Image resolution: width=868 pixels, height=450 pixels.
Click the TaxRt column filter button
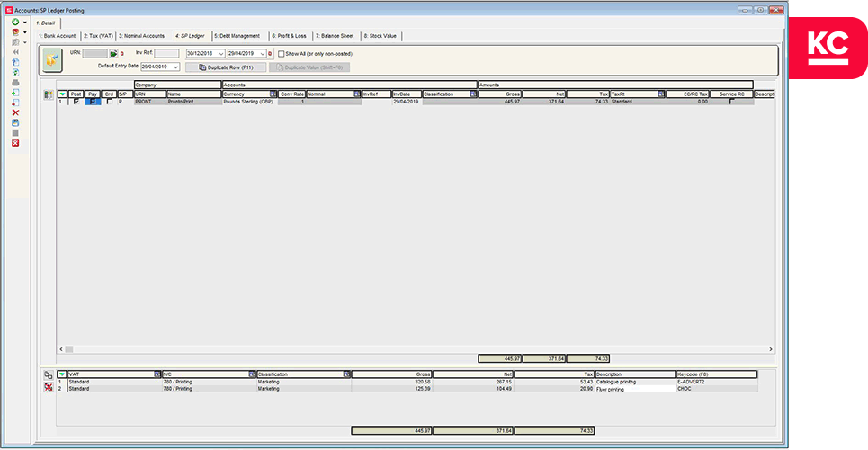661,94
